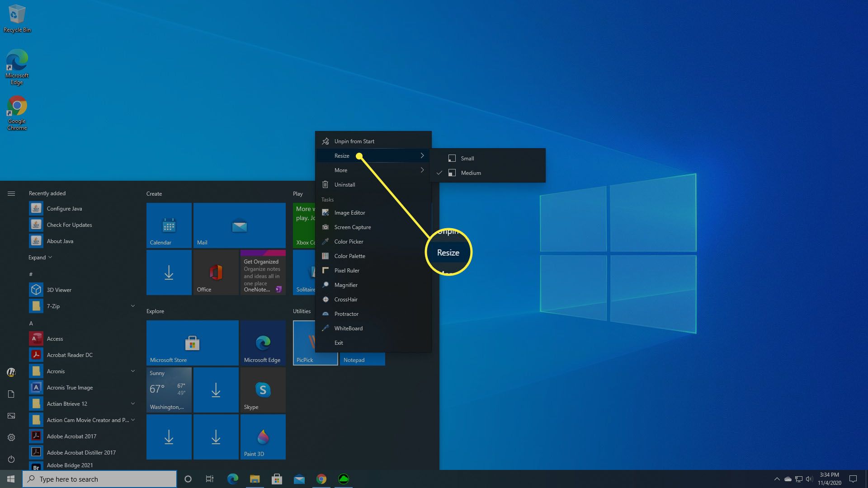Screen dimensions: 868x488
Task: Open the WhiteBoard tool
Action: pyautogui.click(x=348, y=328)
